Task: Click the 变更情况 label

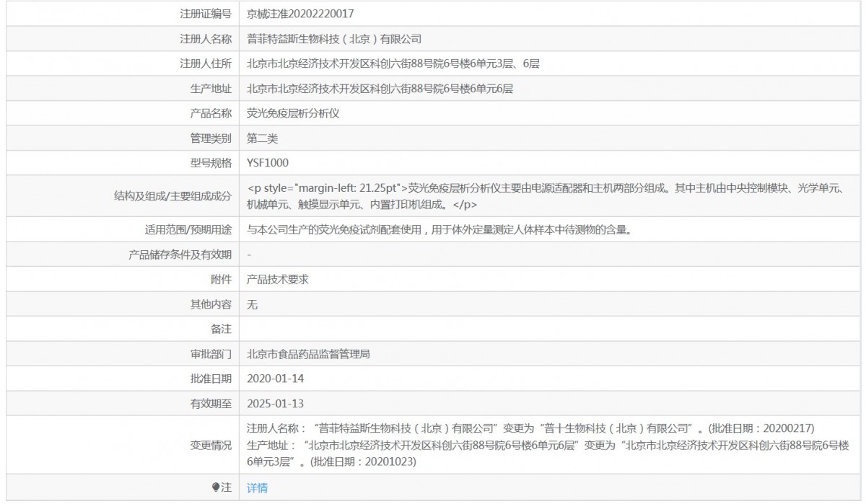Action: pos(211,444)
